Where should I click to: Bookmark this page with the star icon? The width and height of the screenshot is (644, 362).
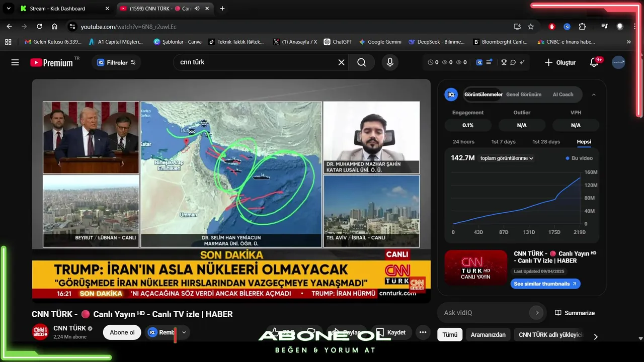[x=531, y=26]
